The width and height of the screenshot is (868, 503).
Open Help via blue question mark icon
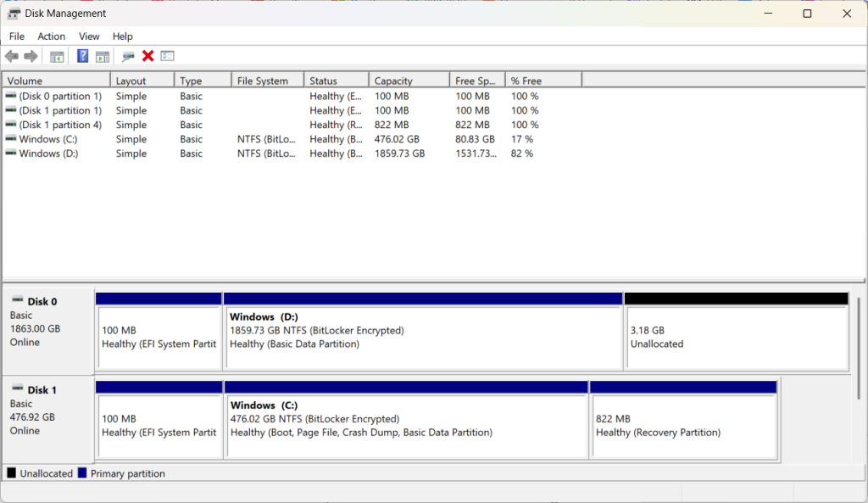pos(82,56)
